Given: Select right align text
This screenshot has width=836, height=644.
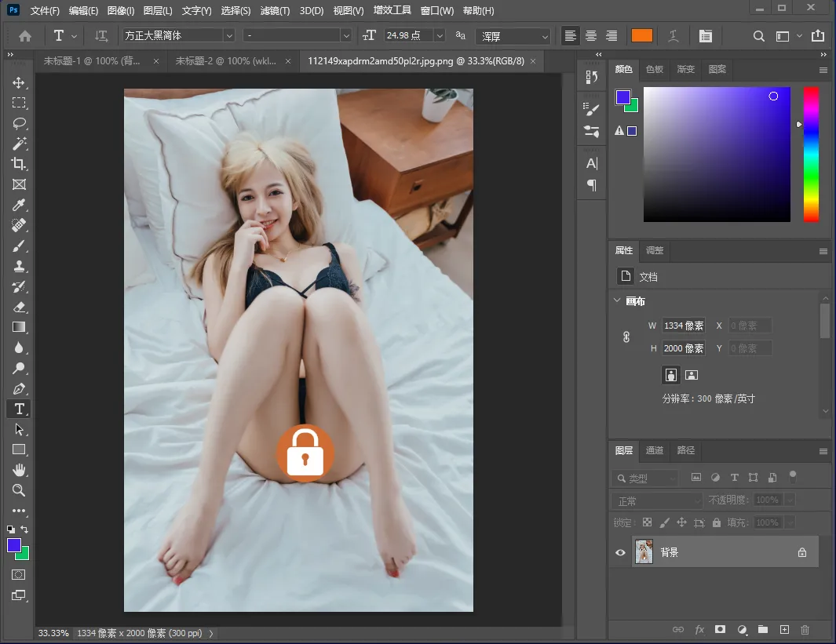Looking at the screenshot, I should [611, 35].
